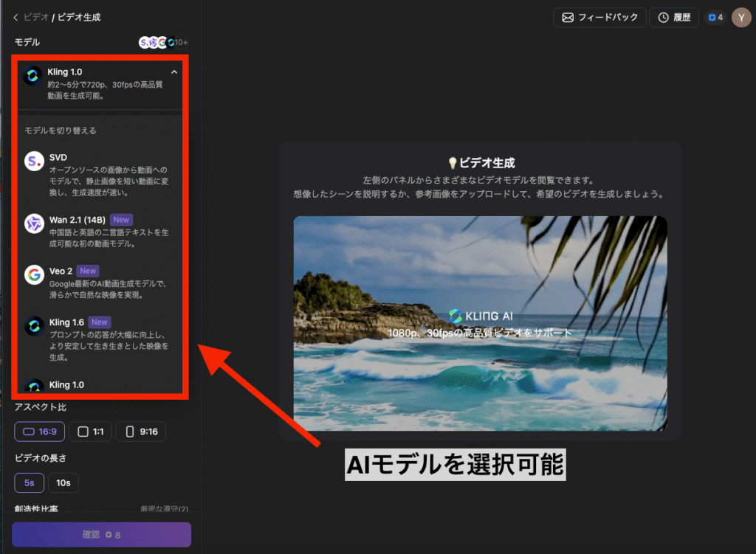756x554 pixels.
Task: Click the アスペクト比 section label
Action: (41, 407)
